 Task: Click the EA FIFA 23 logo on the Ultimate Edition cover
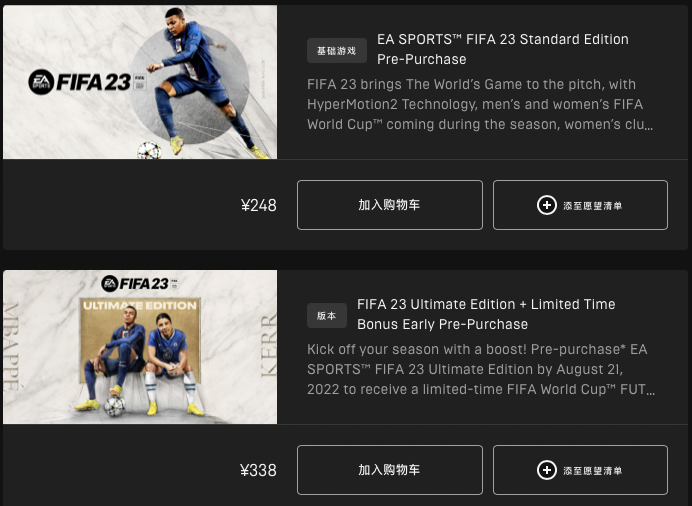pyautogui.click(x=139, y=284)
